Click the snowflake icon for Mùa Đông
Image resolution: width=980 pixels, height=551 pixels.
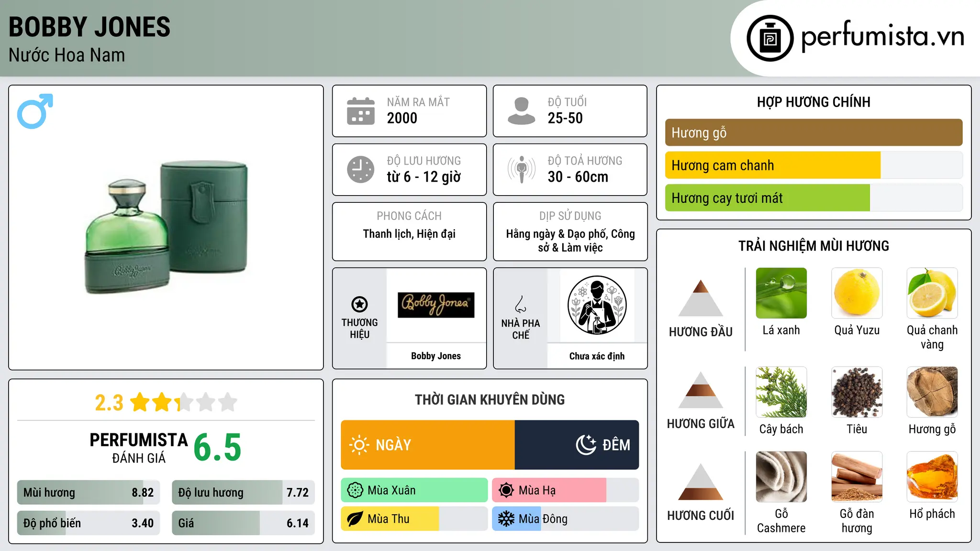pos(506,519)
